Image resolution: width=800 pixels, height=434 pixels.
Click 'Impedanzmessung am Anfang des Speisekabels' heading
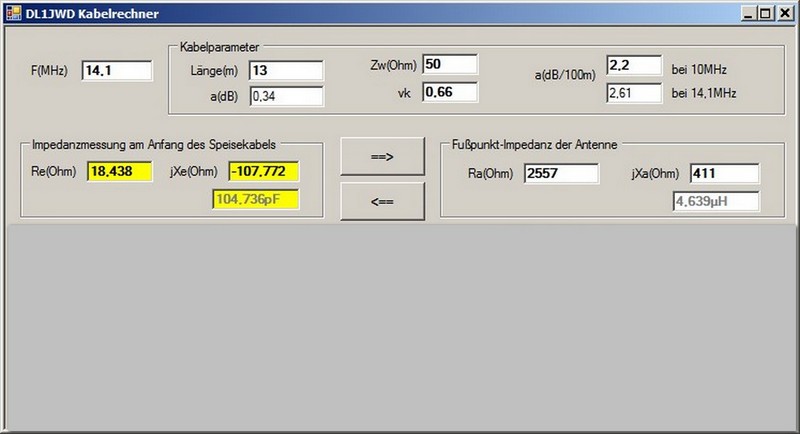coord(154,145)
